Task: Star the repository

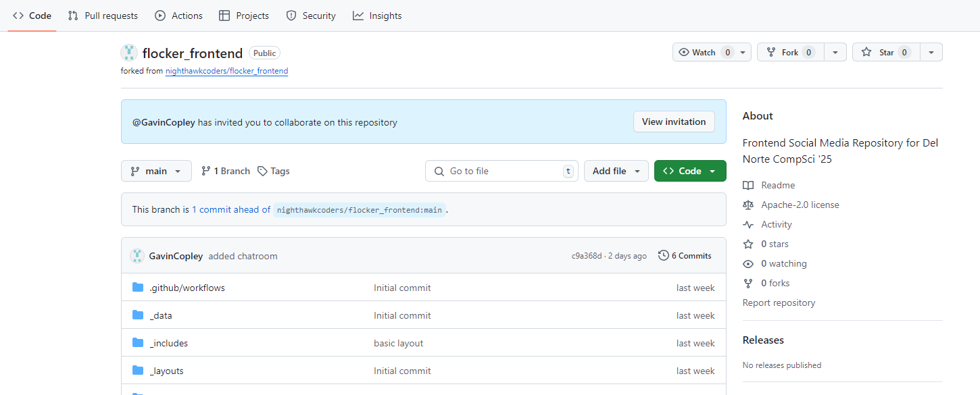Action: 885,52
